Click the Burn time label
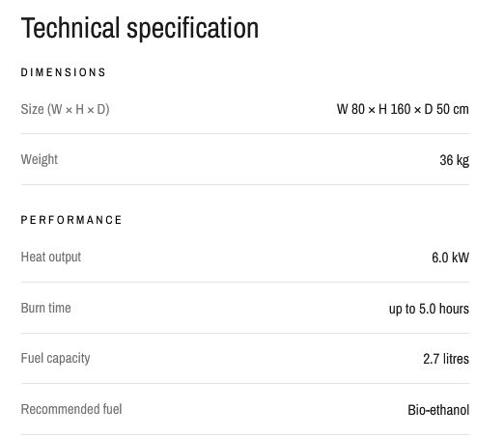Viewport: 504px width, 436px height. [x=45, y=308]
